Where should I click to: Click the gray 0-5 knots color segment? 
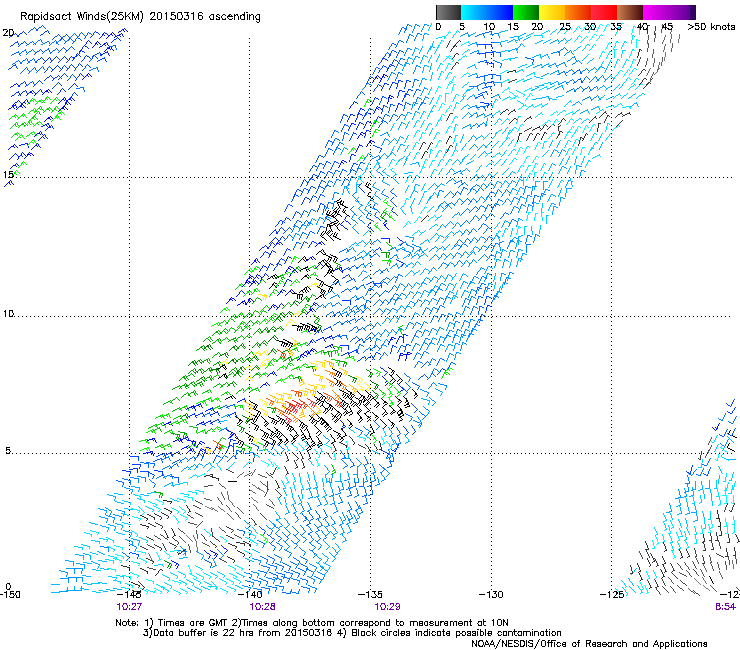click(448, 12)
